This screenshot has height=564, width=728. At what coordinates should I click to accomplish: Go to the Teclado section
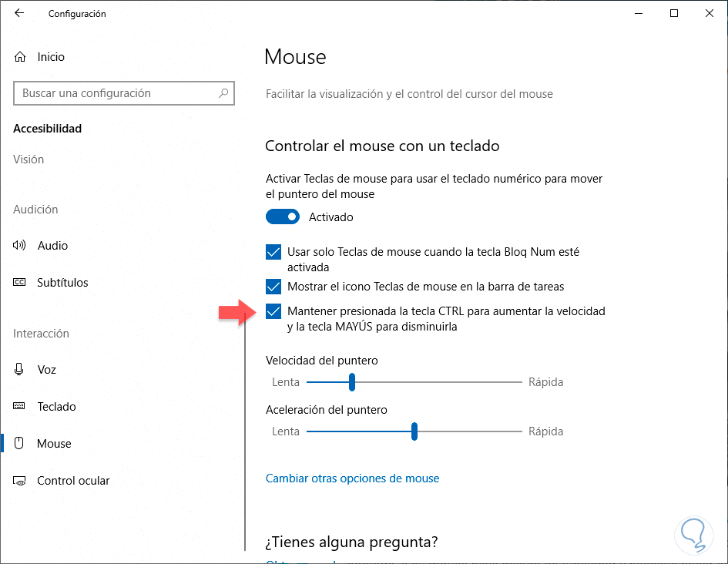click(x=56, y=407)
